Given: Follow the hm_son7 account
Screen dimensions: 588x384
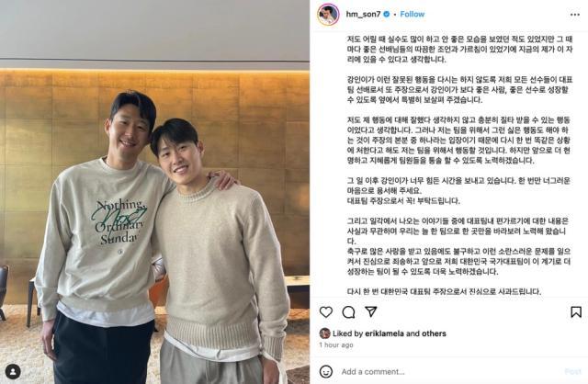Looking at the screenshot, I should pyautogui.click(x=413, y=15).
